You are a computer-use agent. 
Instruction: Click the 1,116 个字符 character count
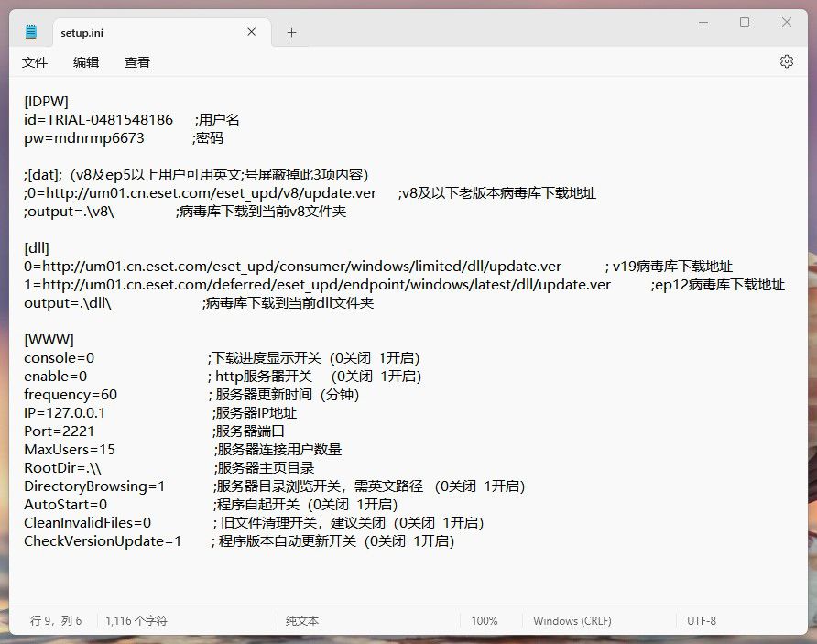coord(136,620)
